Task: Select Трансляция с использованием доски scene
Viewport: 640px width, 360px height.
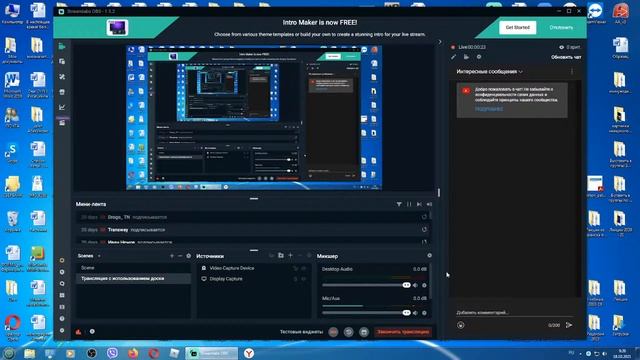Action: [x=133, y=278]
